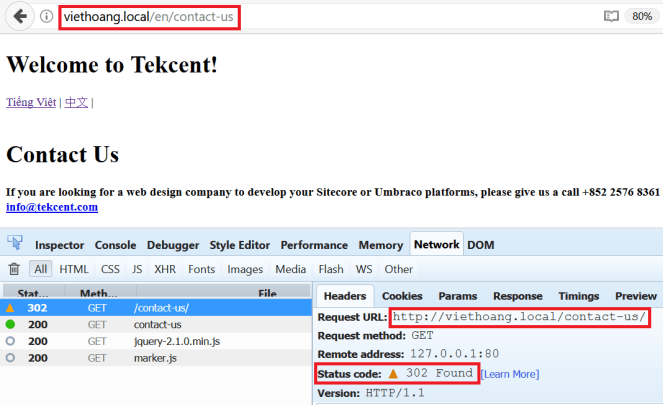Click the site info icon in address bar

coord(46,17)
